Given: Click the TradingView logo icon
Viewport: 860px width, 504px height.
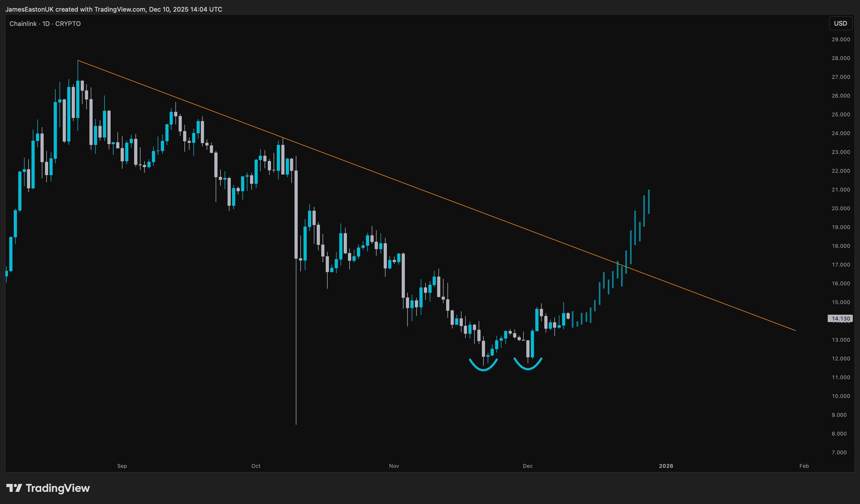Looking at the screenshot, I should point(14,488).
